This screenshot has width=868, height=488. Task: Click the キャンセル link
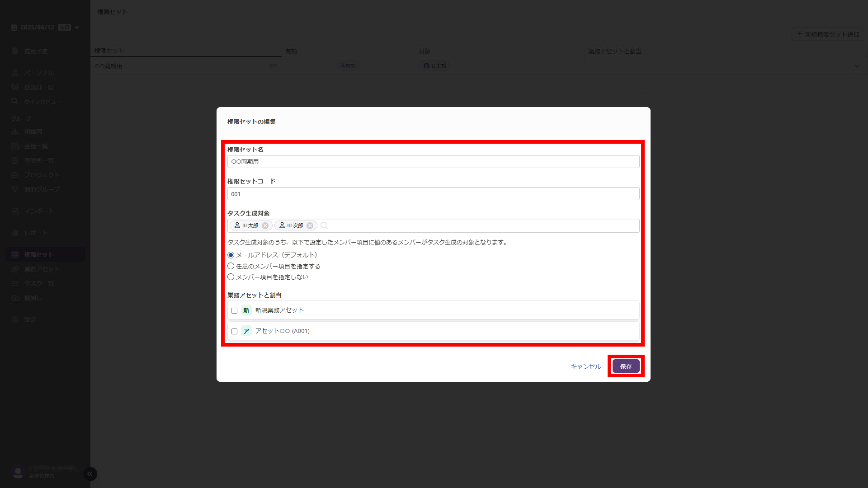pos(585,366)
